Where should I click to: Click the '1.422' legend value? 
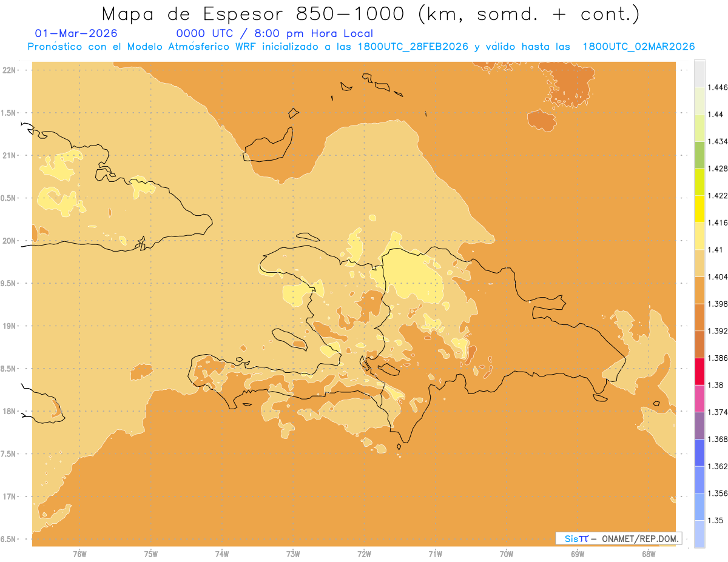(x=717, y=196)
